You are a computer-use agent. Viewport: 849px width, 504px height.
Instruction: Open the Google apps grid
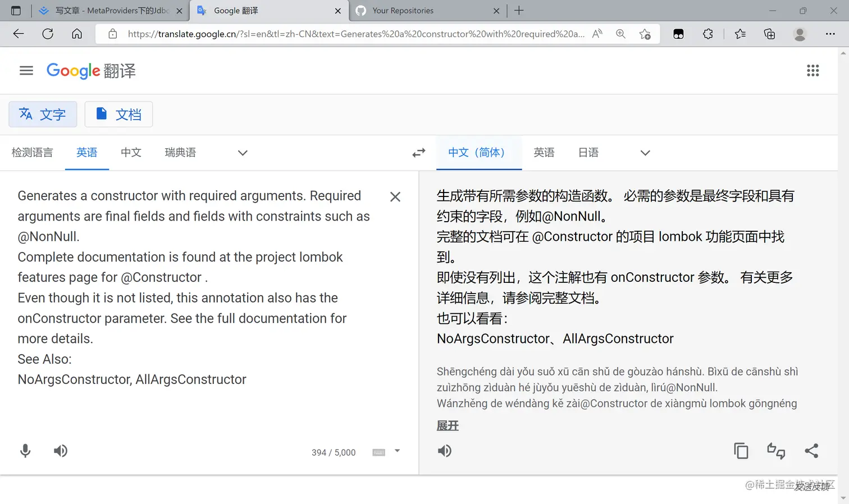click(x=813, y=71)
